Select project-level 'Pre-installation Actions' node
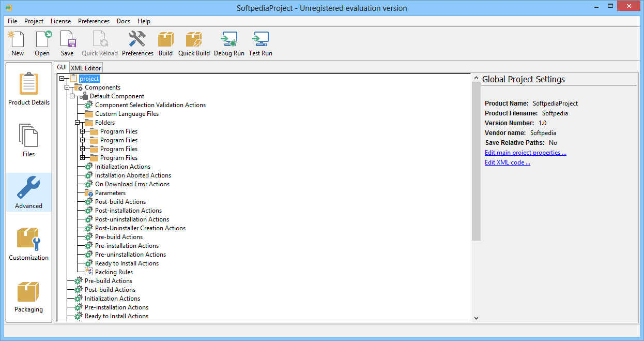The width and height of the screenshot is (644, 341). pyautogui.click(x=116, y=307)
